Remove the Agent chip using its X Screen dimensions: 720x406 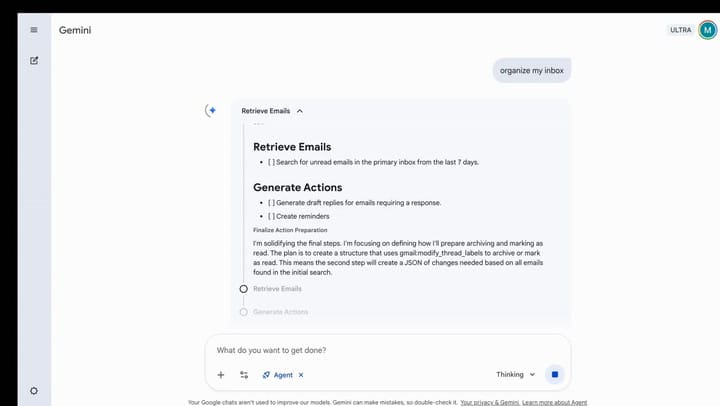tap(301, 375)
